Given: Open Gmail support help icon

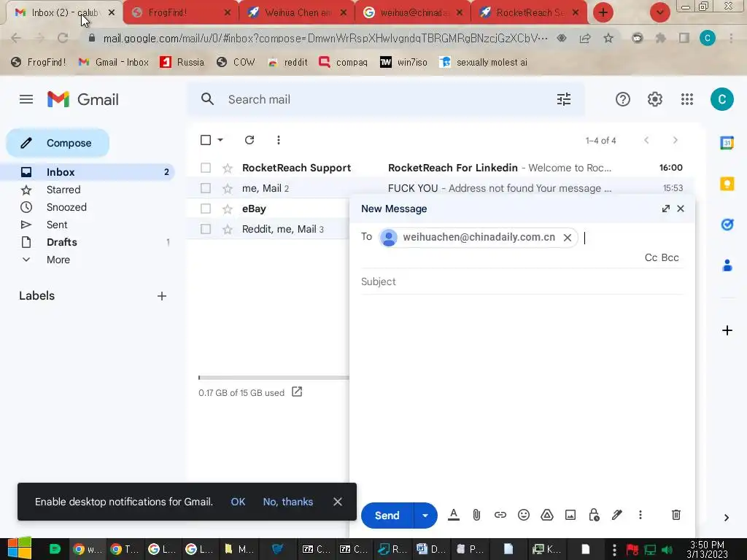Looking at the screenshot, I should pos(623,99).
